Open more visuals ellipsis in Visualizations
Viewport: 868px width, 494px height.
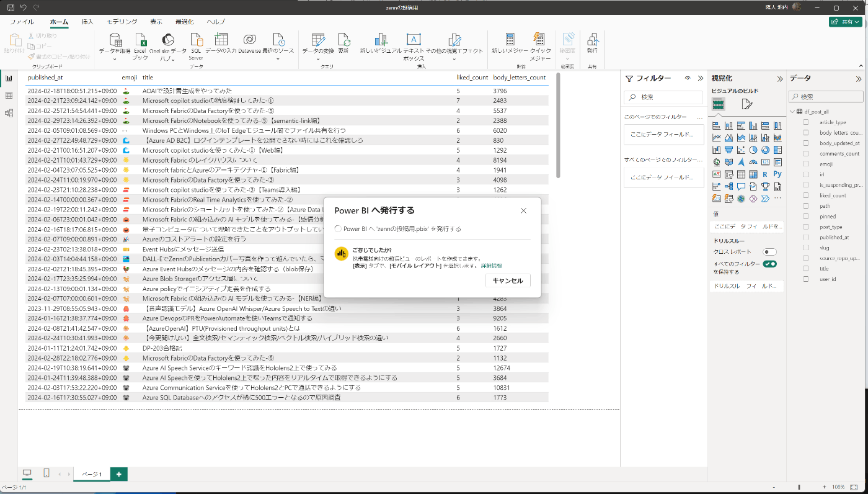[777, 199]
